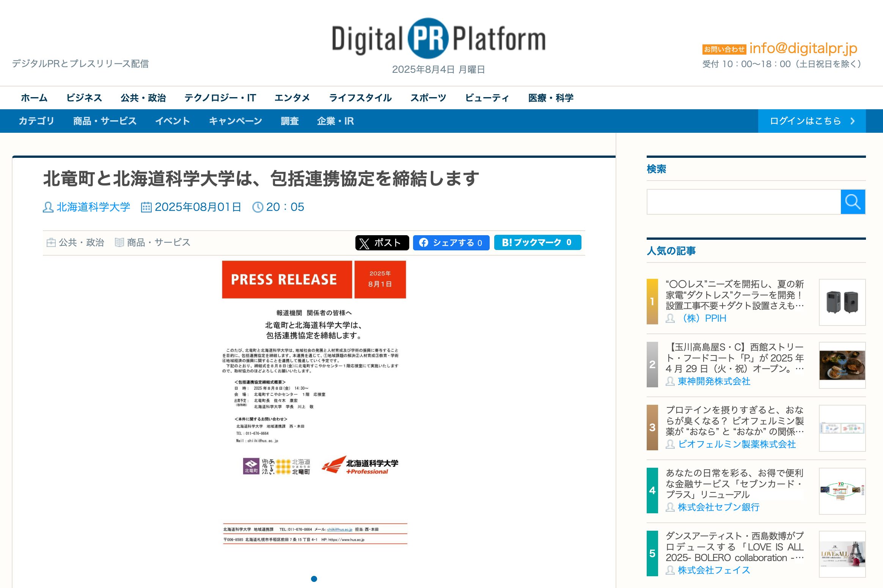Screen dimensions: 883x588
Task: Click the 株式会社セブン銀行 company link
Action: point(718,507)
